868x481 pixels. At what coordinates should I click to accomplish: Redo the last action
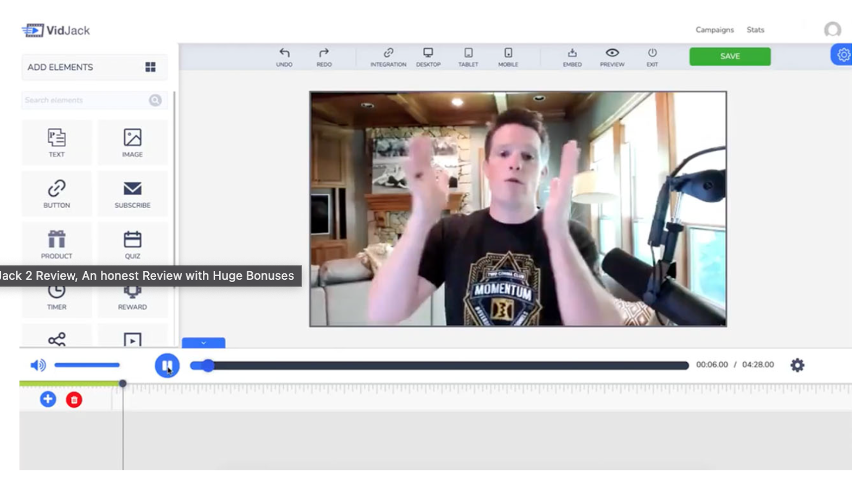(324, 56)
